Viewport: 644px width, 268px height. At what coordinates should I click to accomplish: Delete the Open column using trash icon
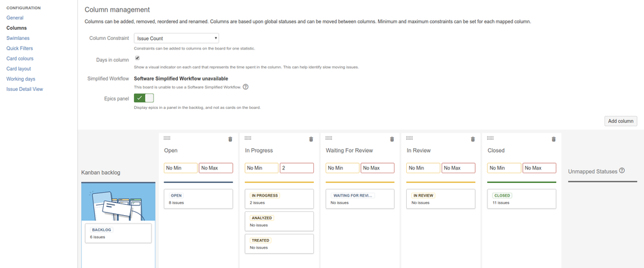click(x=230, y=139)
